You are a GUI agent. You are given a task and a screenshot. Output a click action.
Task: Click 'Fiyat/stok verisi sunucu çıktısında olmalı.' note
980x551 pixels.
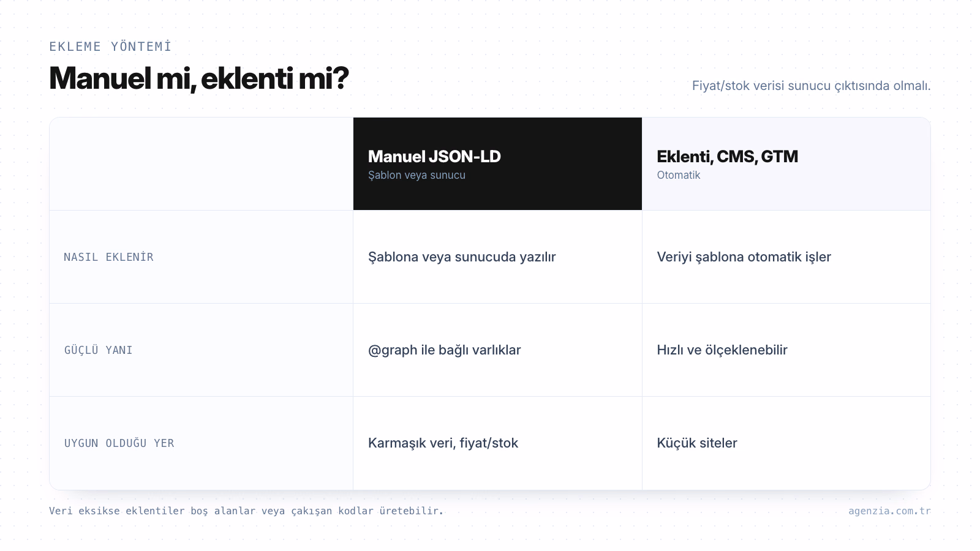click(x=811, y=86)
